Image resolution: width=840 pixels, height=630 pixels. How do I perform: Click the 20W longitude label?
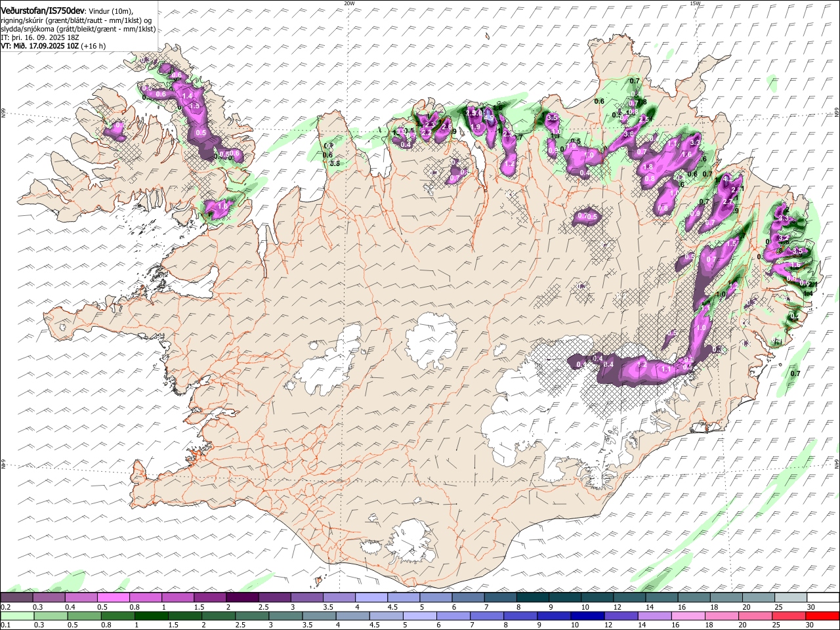(x=349, y=3)
